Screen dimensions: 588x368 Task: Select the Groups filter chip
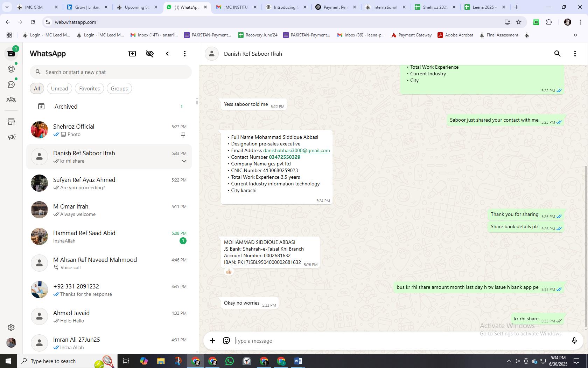[x=119, y=88]
